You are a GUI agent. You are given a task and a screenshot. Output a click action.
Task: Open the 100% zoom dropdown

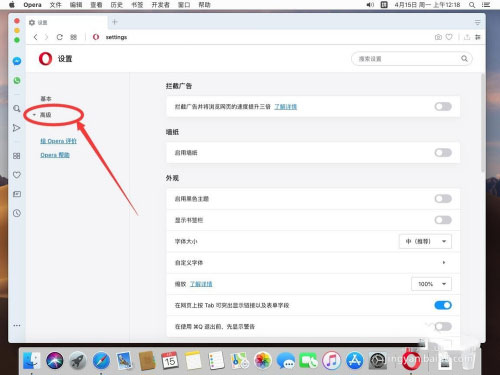click(431, 284)
